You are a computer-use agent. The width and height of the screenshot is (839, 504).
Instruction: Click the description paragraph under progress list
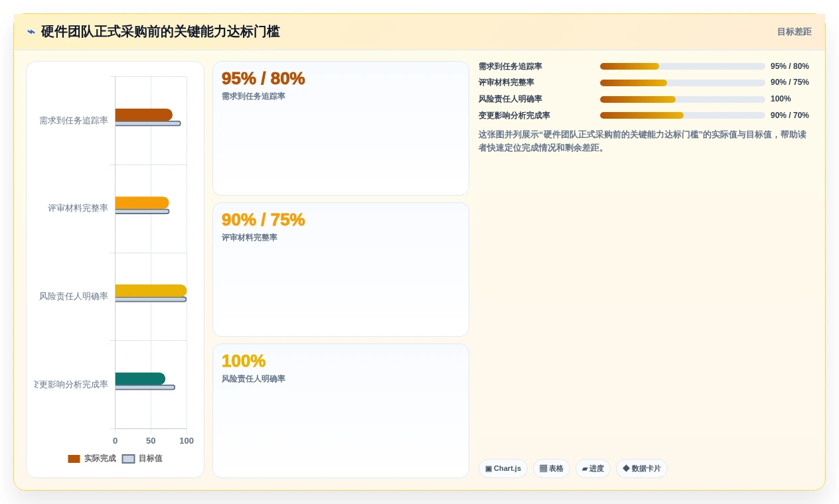pos(643,141)
